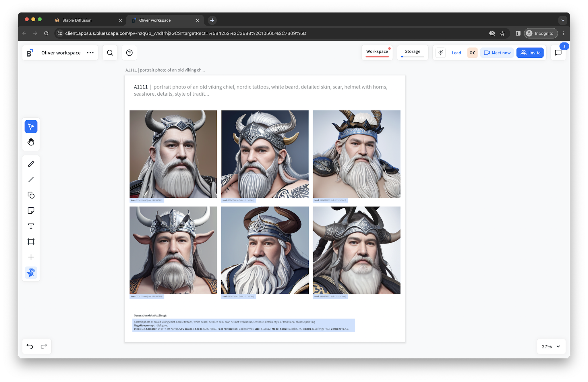This screenshot has width=588, height=382.
Task: Toggle browser side panel icon
Action: point(518,33)
